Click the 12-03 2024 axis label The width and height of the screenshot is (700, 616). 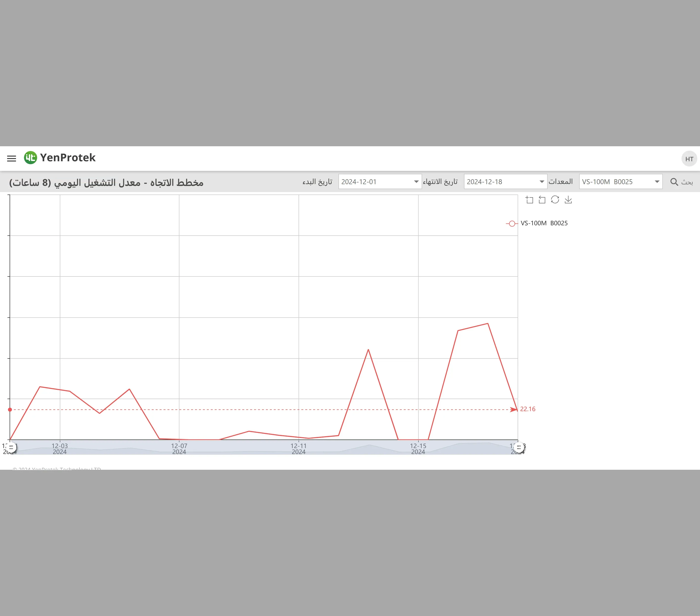60,449
